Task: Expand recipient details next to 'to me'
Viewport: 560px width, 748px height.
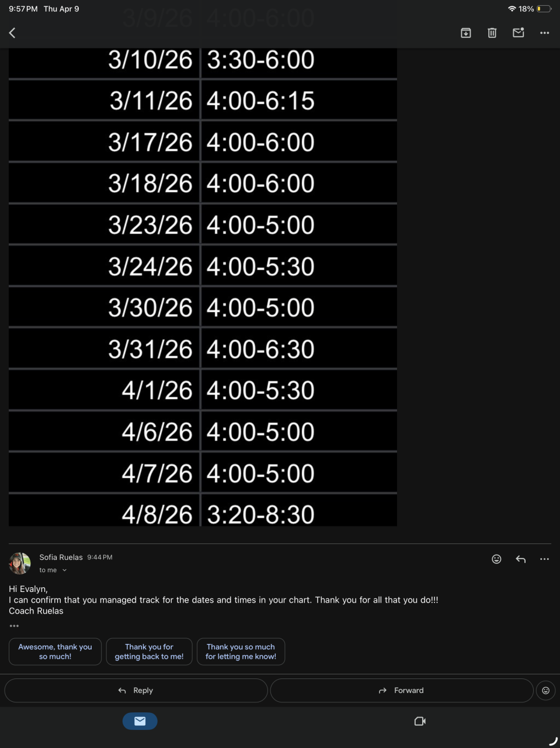Action: tap(64, 570)
